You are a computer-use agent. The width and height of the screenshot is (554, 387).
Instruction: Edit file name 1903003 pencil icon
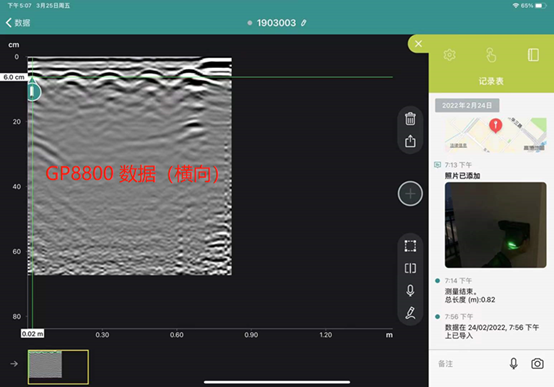(x=303, y=23)
